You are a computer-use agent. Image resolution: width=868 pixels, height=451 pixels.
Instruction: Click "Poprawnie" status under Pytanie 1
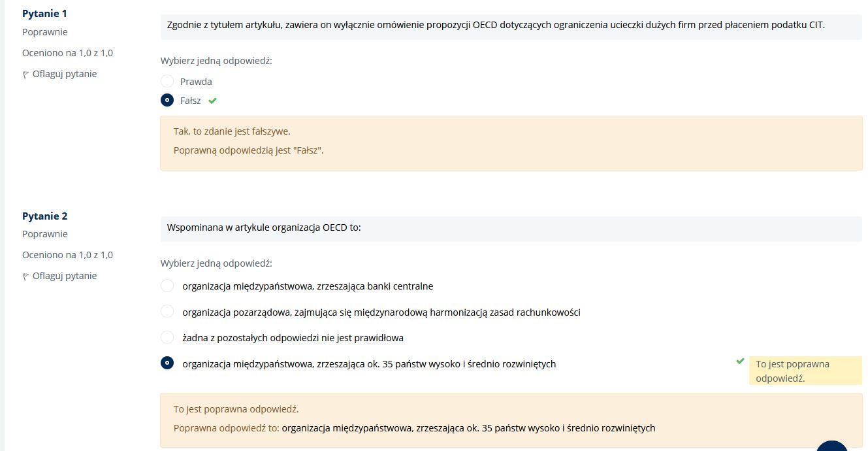pos(45,32)
